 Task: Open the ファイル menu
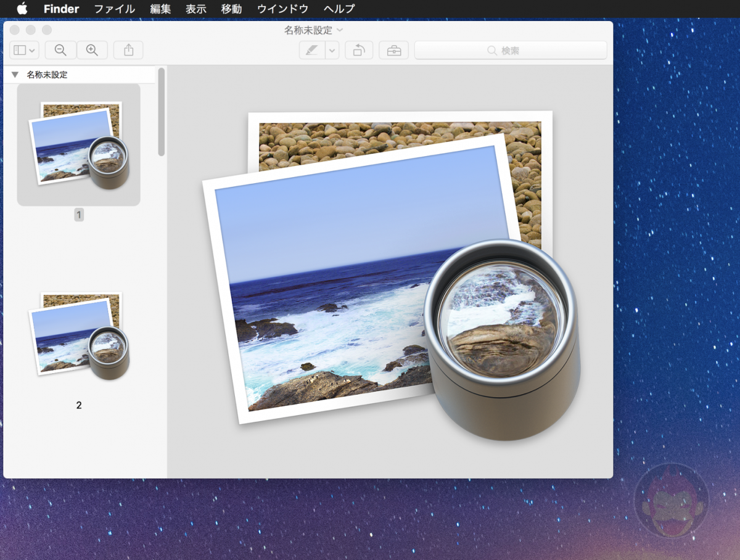click(x=114, y=9)
